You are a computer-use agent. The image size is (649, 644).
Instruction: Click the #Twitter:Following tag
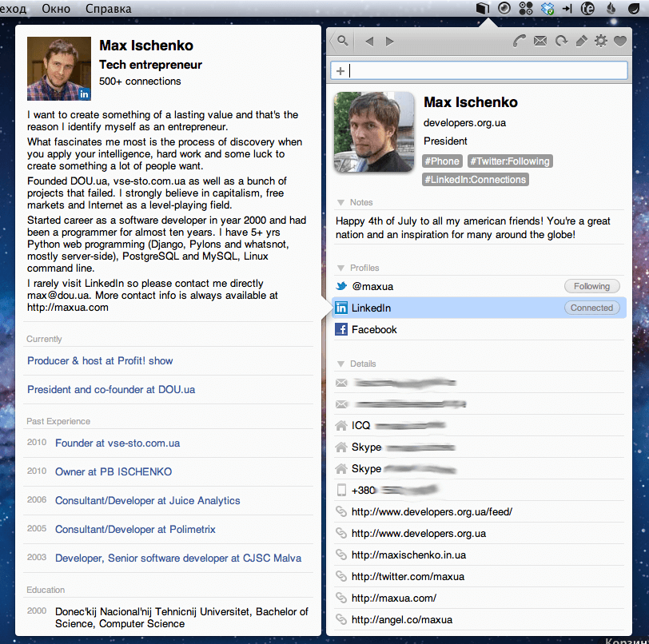pos(510,161)
